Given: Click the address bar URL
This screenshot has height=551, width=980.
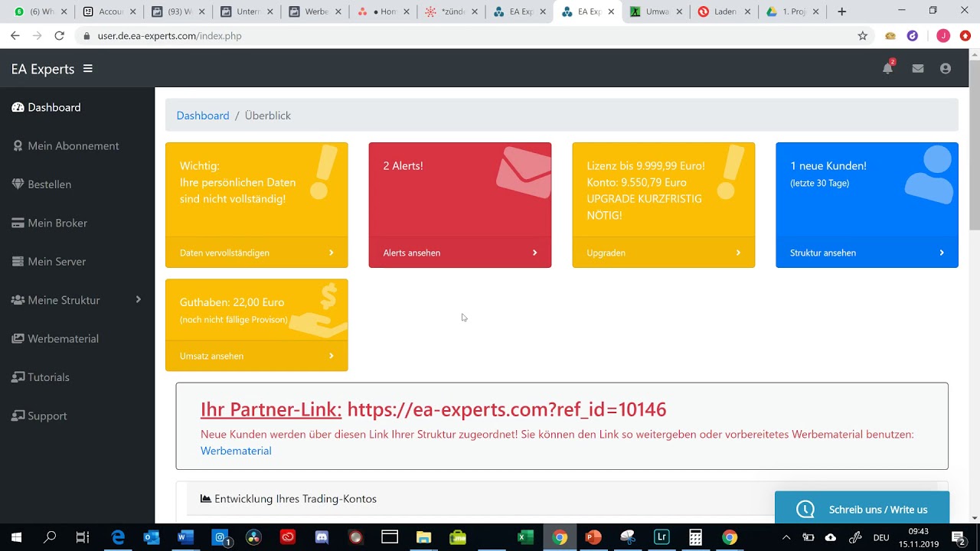Looking at the screenshot, I should point(169,36).
